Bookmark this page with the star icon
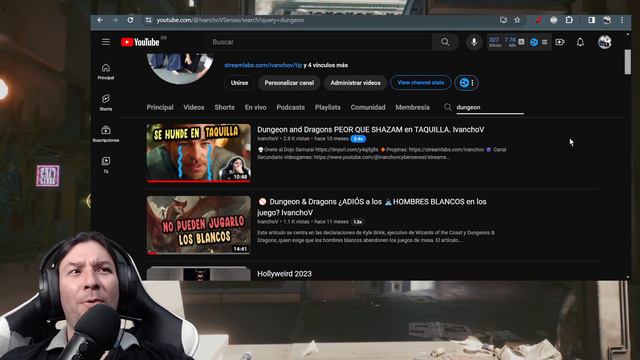Screen dimensions: 640x360 (517, 20)
